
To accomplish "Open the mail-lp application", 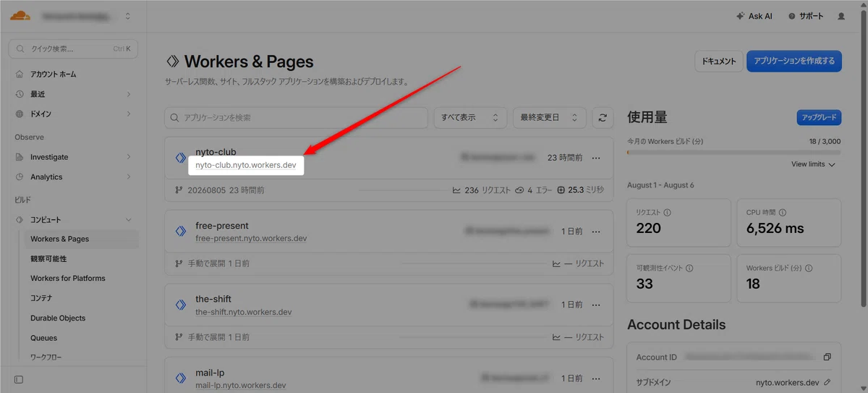I will pos(210,373).
